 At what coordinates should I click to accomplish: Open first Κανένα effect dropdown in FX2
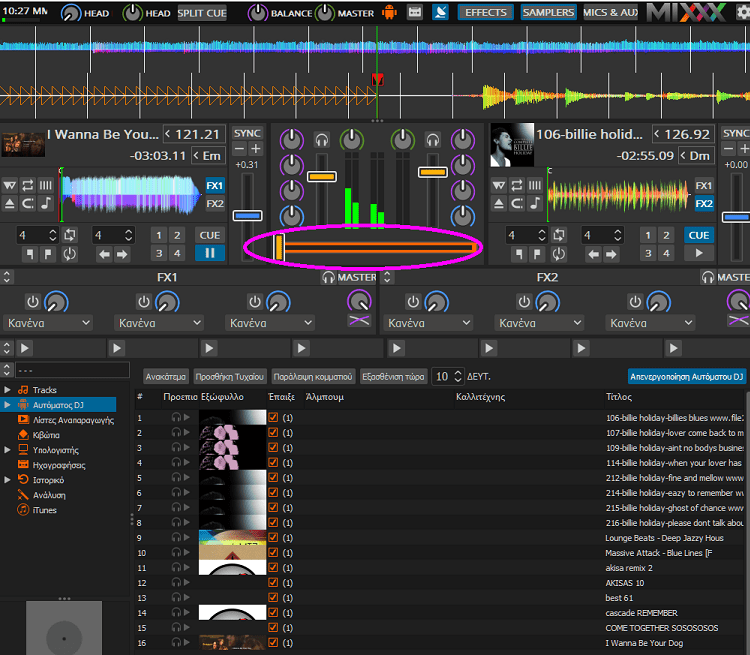(428, 323)
